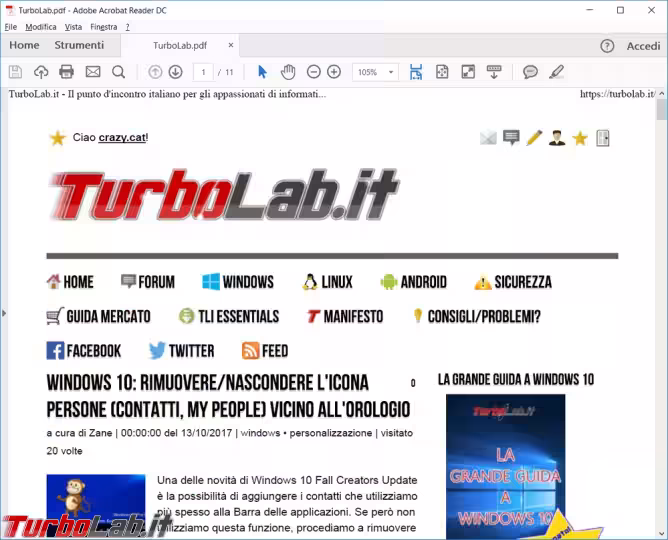Open the 105% zoom level dropdown
The width and height of the screenshot is (668, 540).
coord(375,72)
